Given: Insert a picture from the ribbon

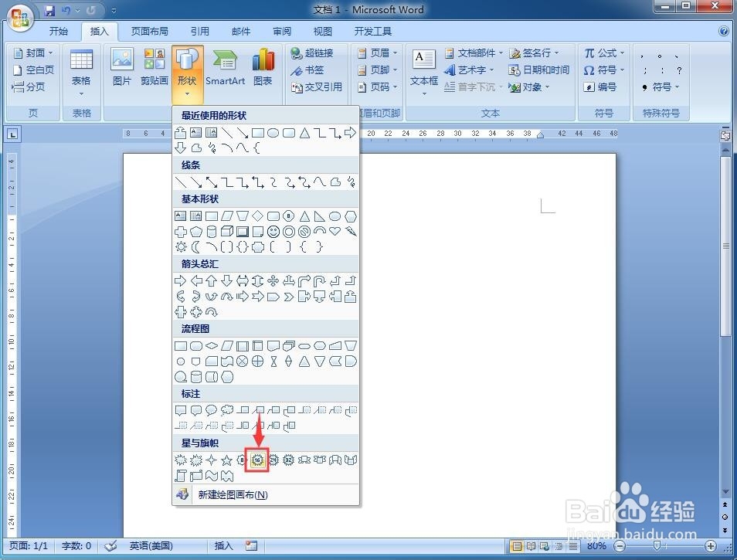Looking at the screenshot, I should (x=122, y=67).
